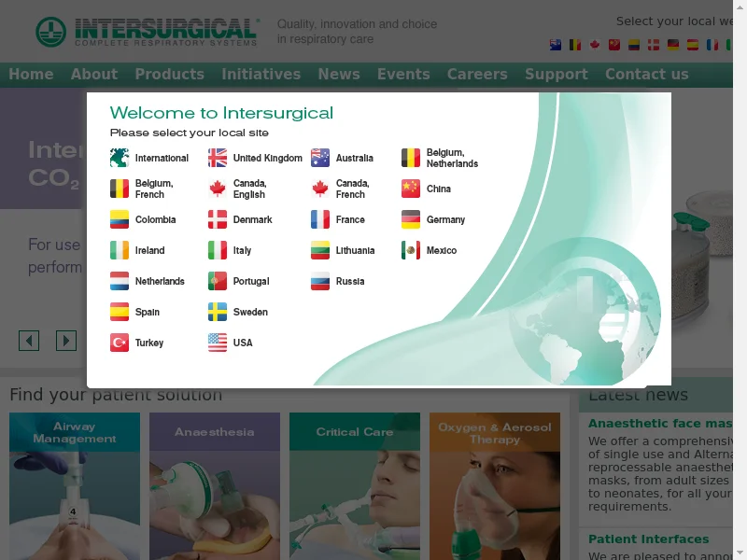Viewport: 747px width, 560px height.
Task: Select the China flag in the popup
Action: [411, 189]
